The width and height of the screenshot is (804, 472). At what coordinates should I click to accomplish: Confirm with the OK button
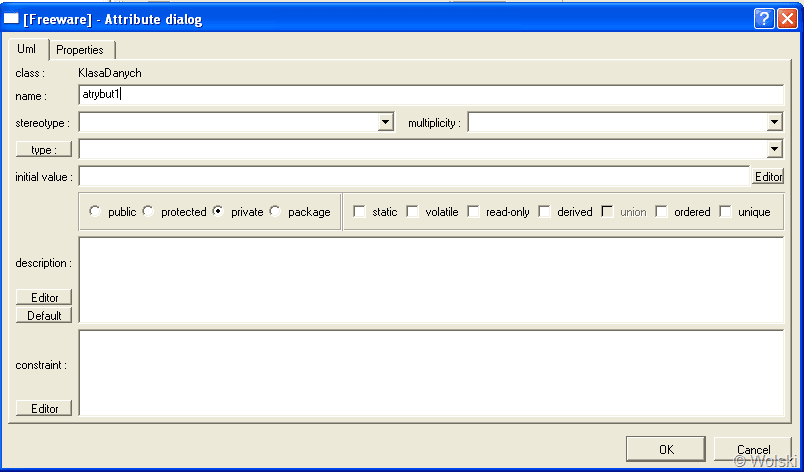point(666,449)
